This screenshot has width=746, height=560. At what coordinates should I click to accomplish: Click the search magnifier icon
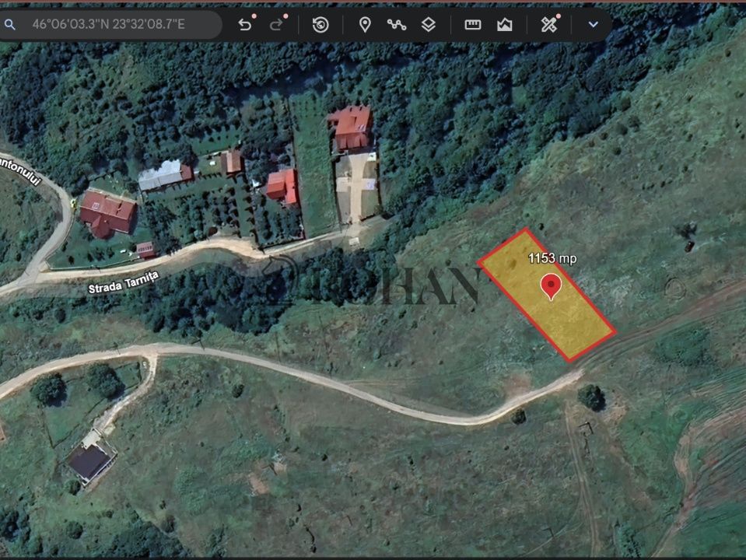[x=9, y=25]
